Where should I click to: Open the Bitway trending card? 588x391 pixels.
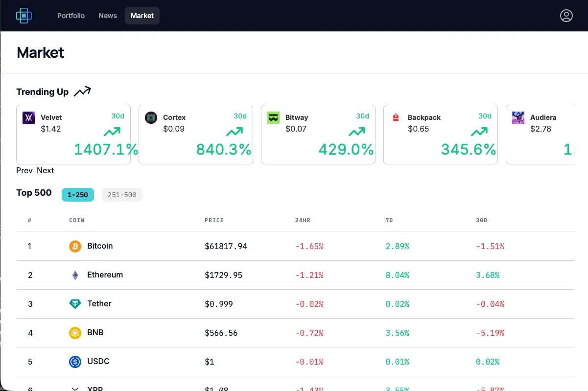[318, 135]
